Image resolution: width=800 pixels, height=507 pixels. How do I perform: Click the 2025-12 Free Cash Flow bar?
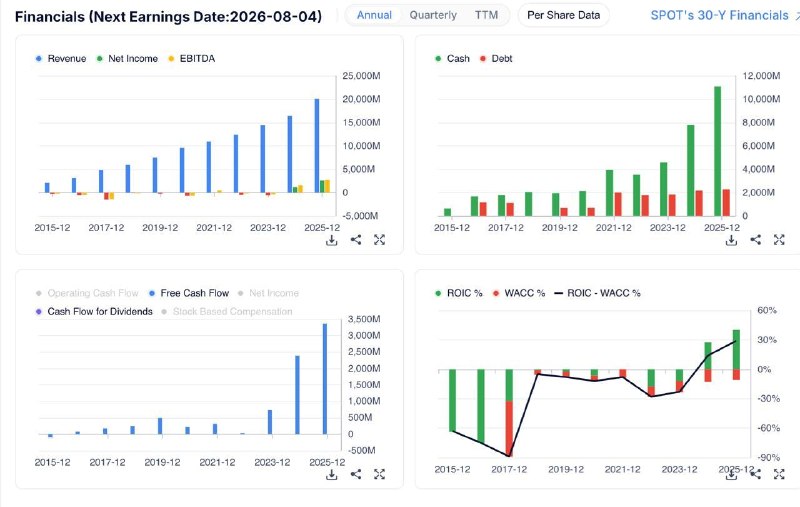point(325,379)
